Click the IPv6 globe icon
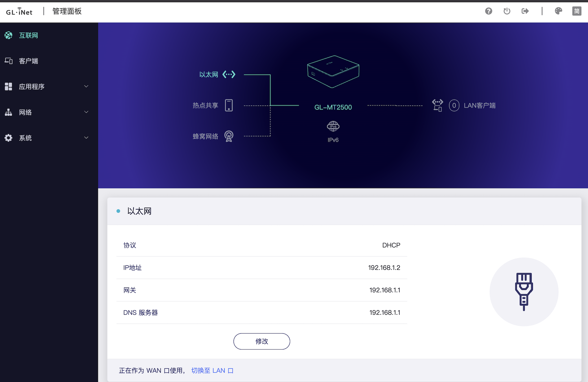Viewport: 588px width, 382px height. point(333,127)
